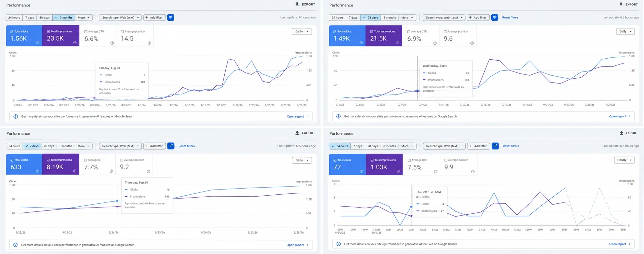Click the Thursday, Sep 24 data point tooltip

[x=147, y=195]
